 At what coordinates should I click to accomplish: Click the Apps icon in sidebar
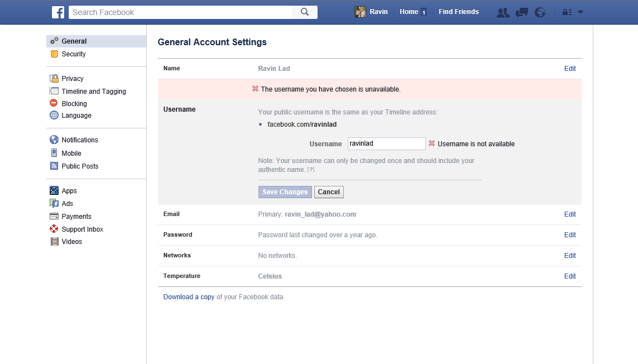pyautogui.click(x=54, y=190)
